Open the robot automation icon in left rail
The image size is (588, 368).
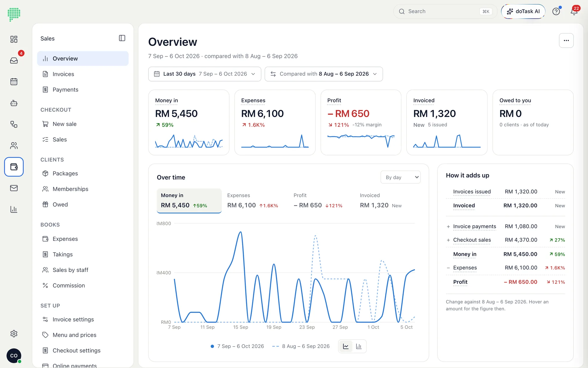pyautogui.click(x=14, y=103)
